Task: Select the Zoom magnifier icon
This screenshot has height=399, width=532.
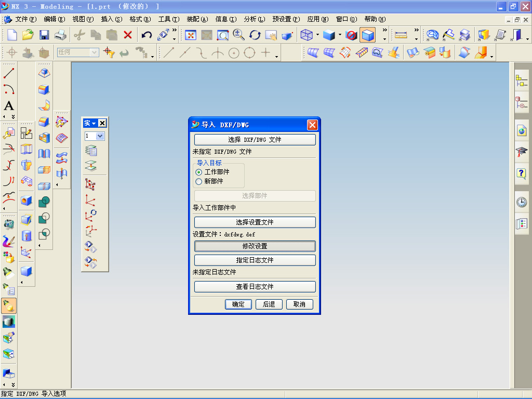Action: pyautogui.click(x=238, y=35)
